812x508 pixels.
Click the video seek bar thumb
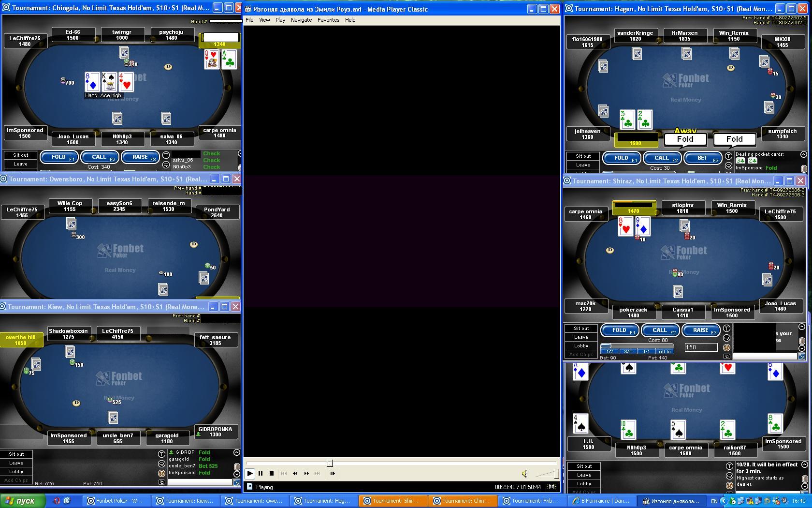point(330,463)
